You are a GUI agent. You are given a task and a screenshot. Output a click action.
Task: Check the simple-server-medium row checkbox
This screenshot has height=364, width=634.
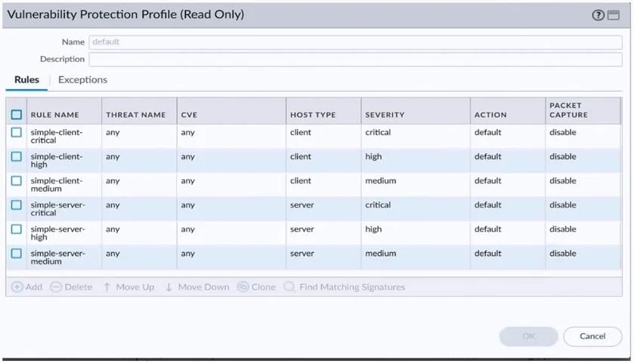click(x=17, y=253)
